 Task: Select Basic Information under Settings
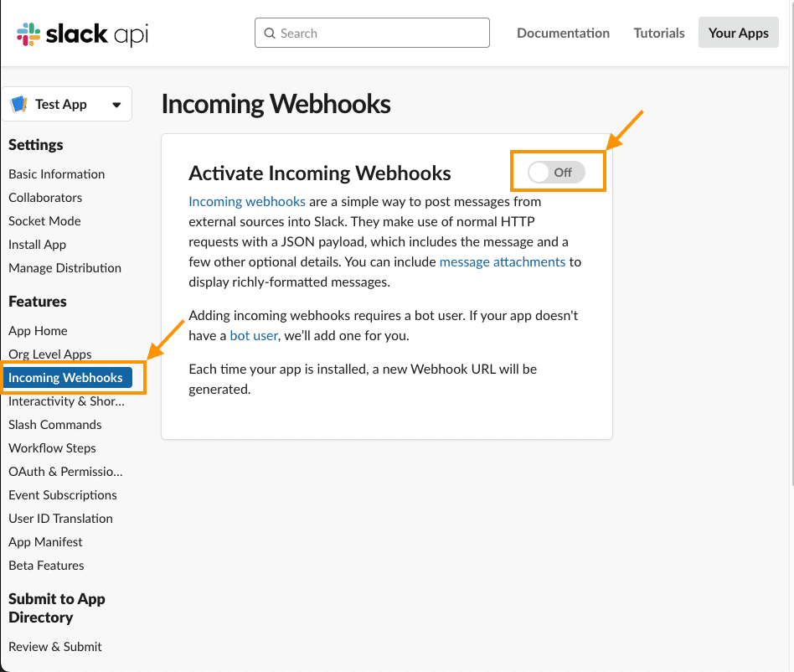[x=56, y=173]
